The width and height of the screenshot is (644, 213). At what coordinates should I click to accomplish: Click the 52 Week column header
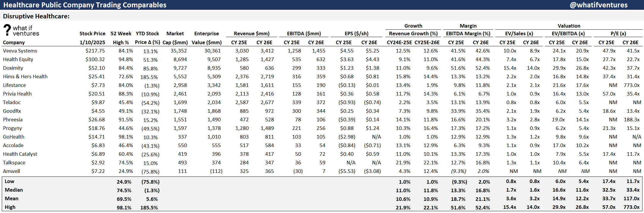[x=121, y=34]
